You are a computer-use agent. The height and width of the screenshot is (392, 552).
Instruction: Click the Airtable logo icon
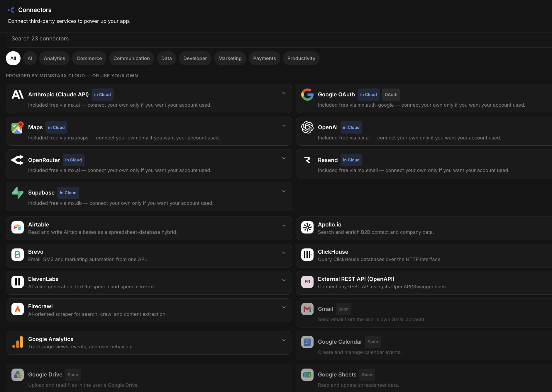pyautogui.click(x=18, y=227)
